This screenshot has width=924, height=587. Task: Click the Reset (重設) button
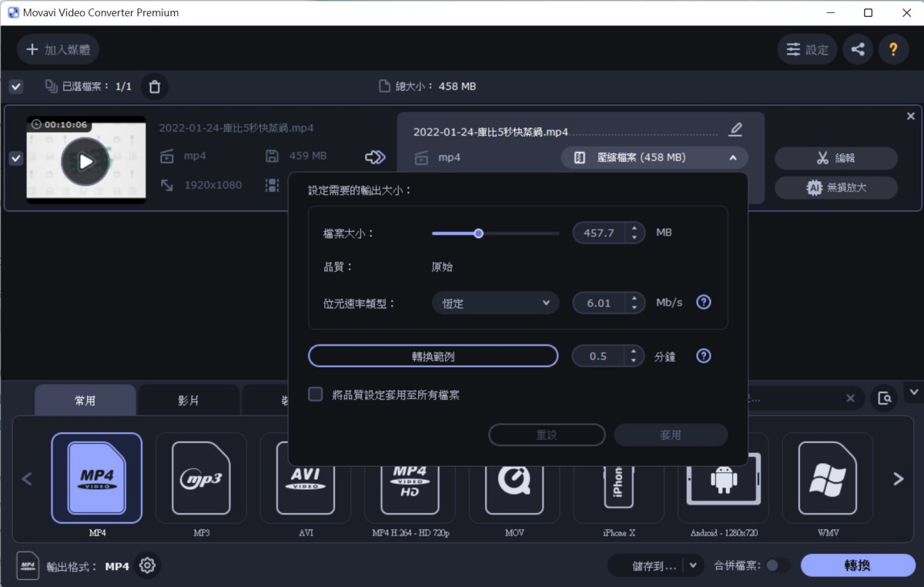coord(547,434)
